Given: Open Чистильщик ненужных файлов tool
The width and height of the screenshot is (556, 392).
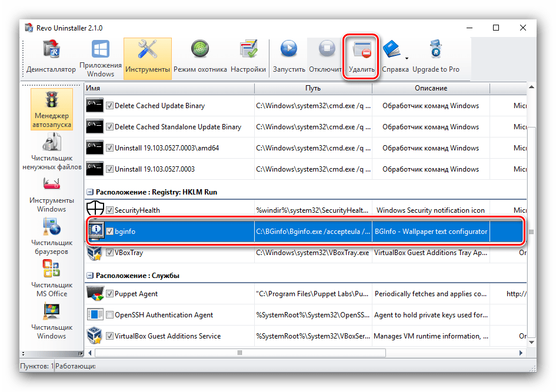Looking at the screenshot, I should 51,152.
